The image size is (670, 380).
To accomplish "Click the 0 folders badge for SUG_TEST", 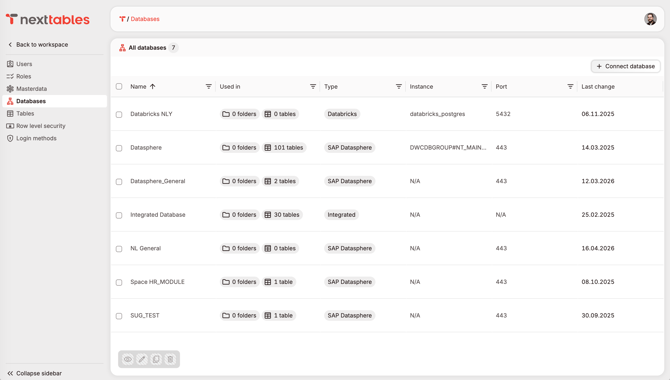I will [239, 315].
